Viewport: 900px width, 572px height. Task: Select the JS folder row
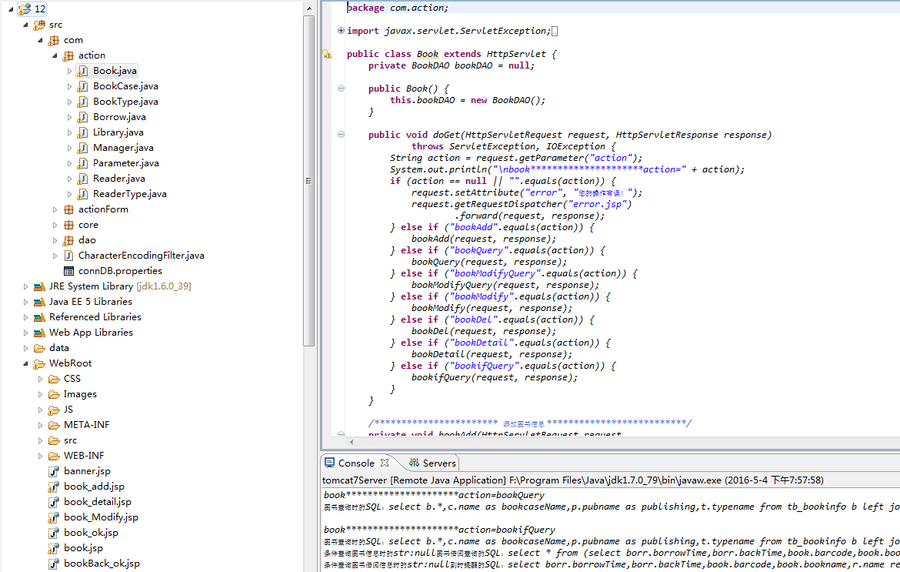point(68,410)
